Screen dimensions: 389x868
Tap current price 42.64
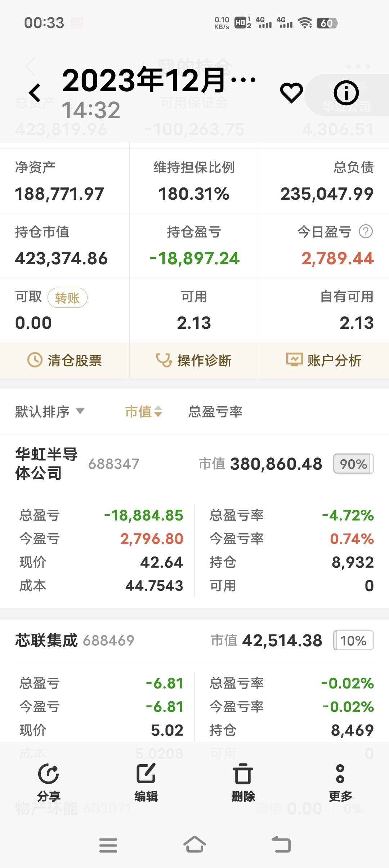[162, 562]
